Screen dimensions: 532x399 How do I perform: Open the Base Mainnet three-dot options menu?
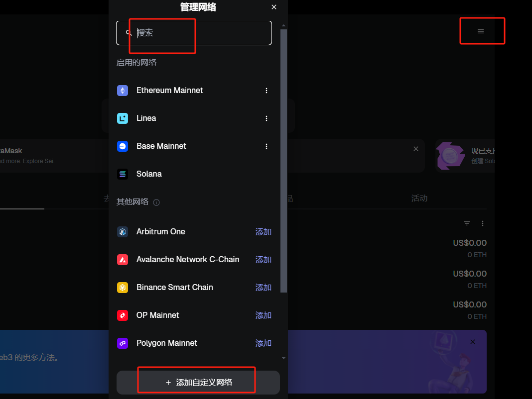(x=266, y=146)
